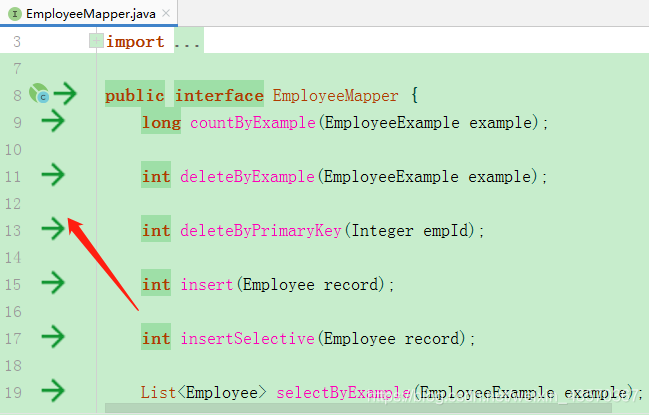Click line number 7 in the gutter
This screenshot has width=649, height=415.
pos(17,69)
